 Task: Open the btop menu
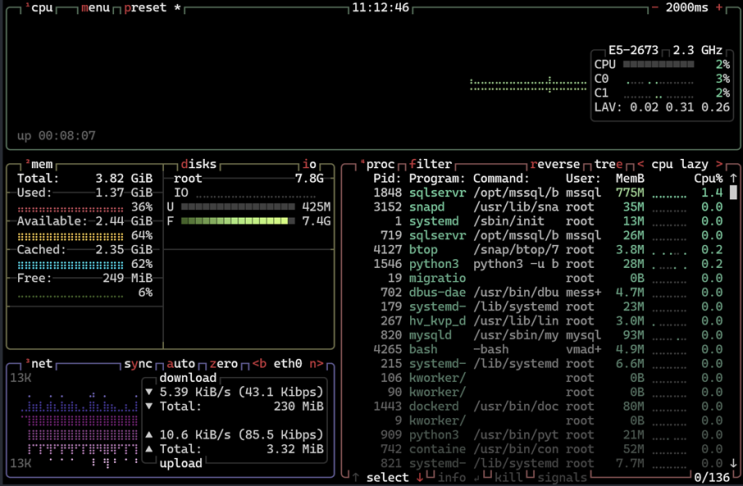tap(95, 8)
